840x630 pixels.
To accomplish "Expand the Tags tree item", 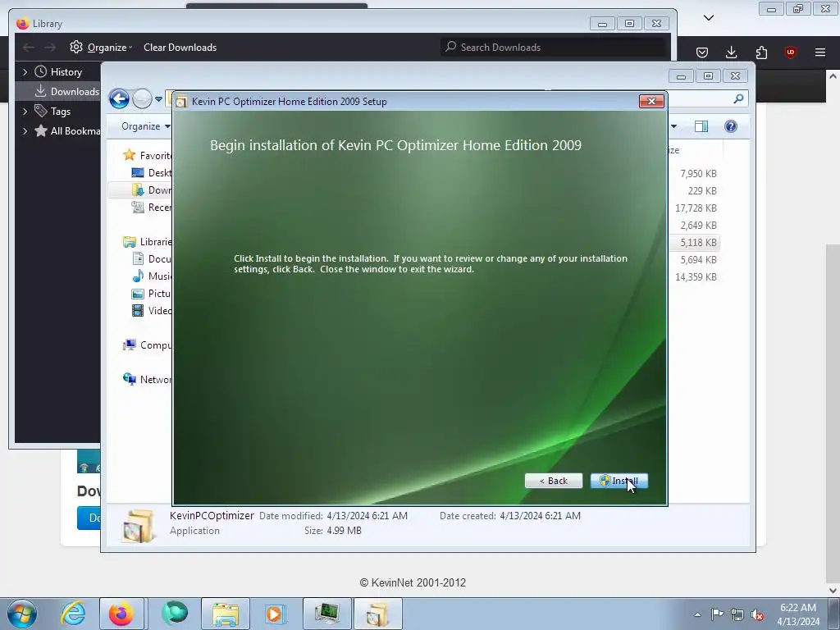I will coord(25,111).
